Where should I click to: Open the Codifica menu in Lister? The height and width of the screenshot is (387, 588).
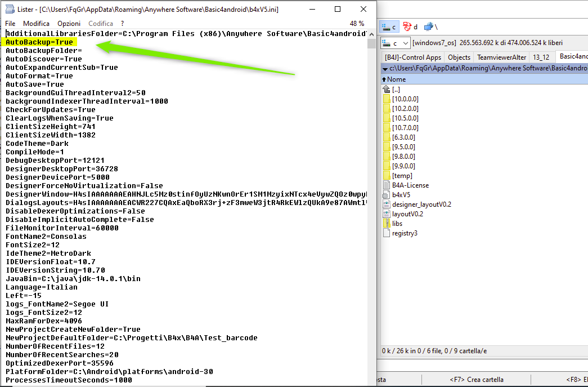pyautogui.click(x=101, y=24)
